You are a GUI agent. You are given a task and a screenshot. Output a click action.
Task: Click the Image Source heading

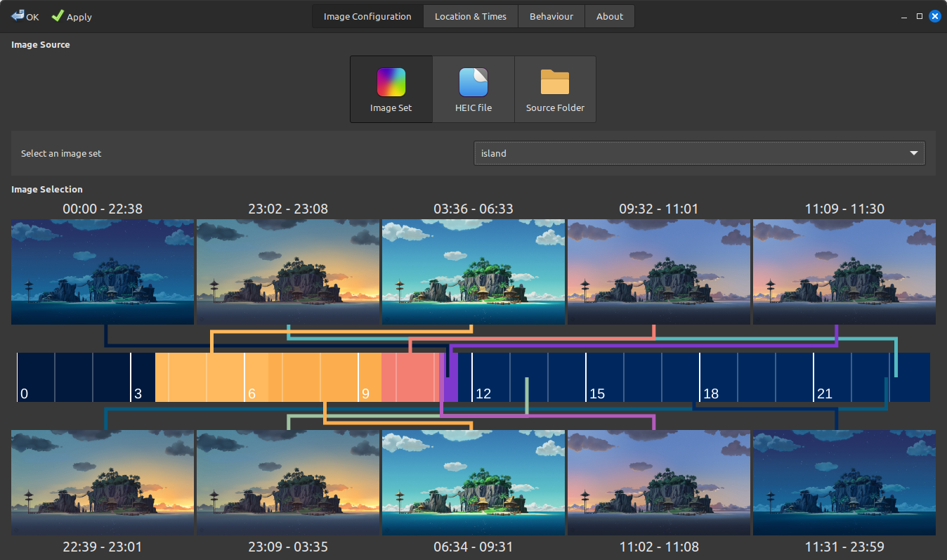pyautogui.click(x=41, y=44)
